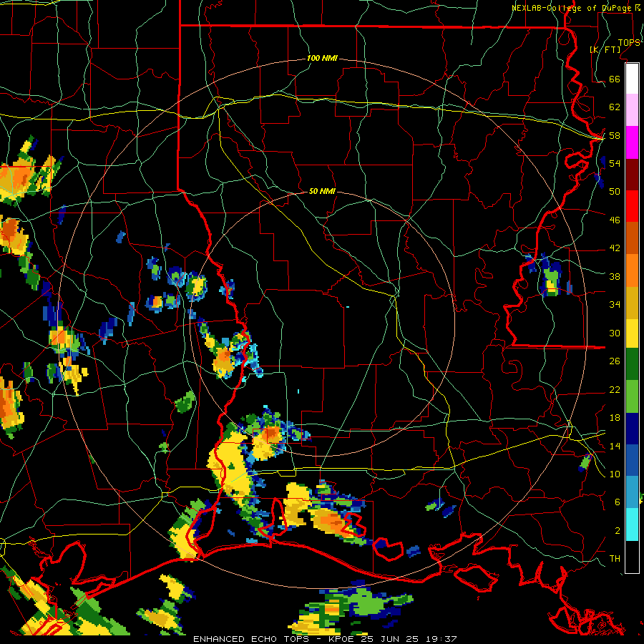Click the K FT units label
Image resolution: width=644 pixels, height=644 pixels.
605,49
